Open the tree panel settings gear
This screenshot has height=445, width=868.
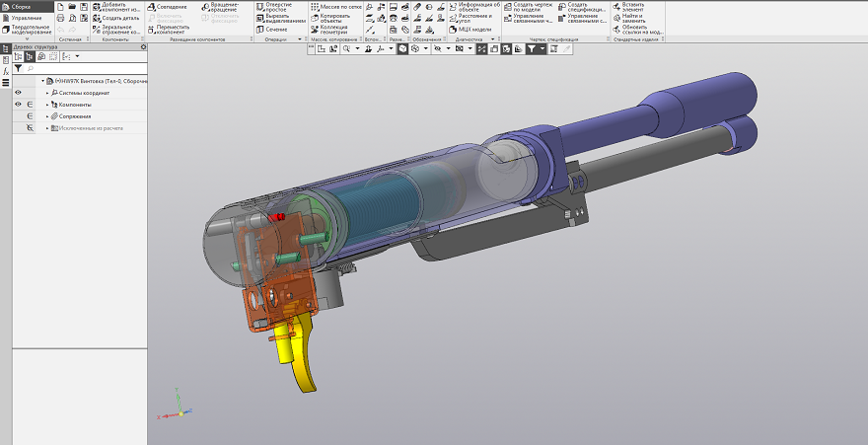[x=143, y=46]
